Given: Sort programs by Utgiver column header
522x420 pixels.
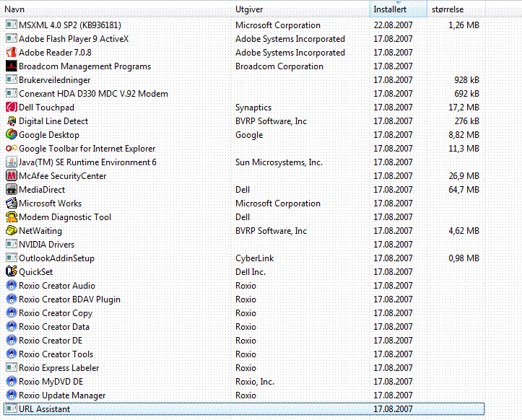Looking at the screenshot, I should pos(301,9).
